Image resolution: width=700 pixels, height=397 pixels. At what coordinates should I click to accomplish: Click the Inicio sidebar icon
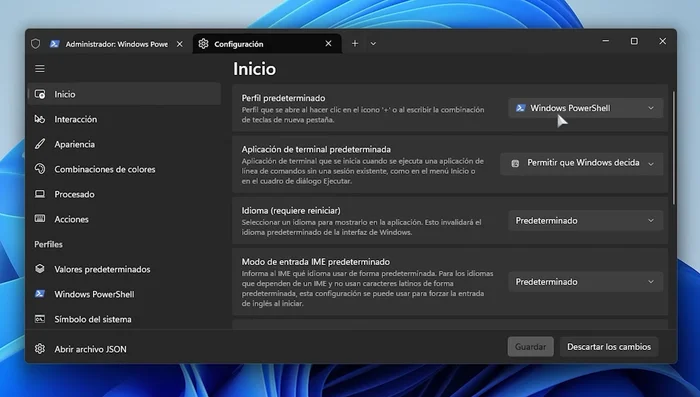40,94
